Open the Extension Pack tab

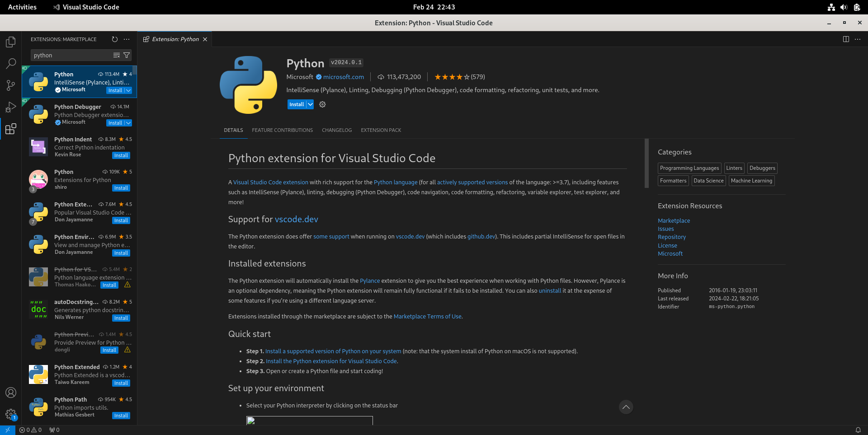tap(381, 130)
